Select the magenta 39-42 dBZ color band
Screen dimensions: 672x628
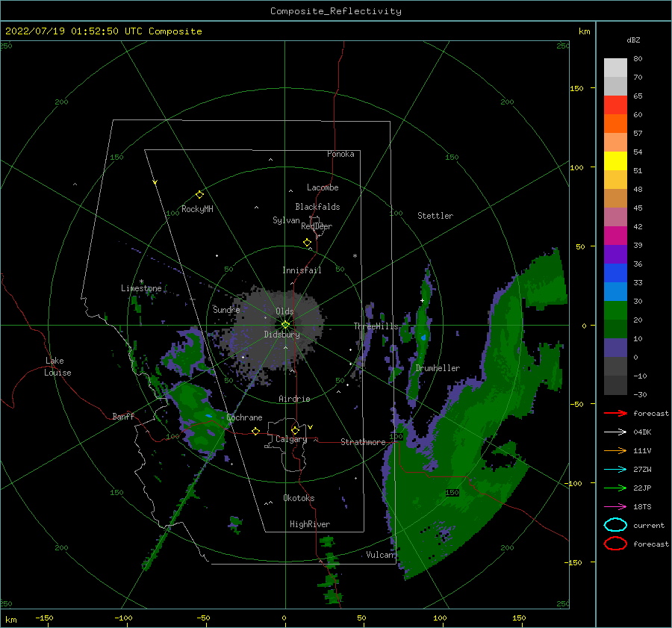pos(615,236)
